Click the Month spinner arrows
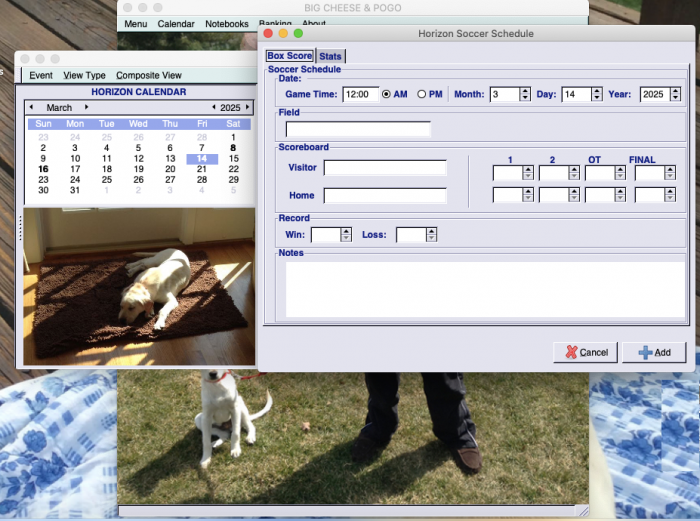The image size is (700, 521). [x=525, y=95]
